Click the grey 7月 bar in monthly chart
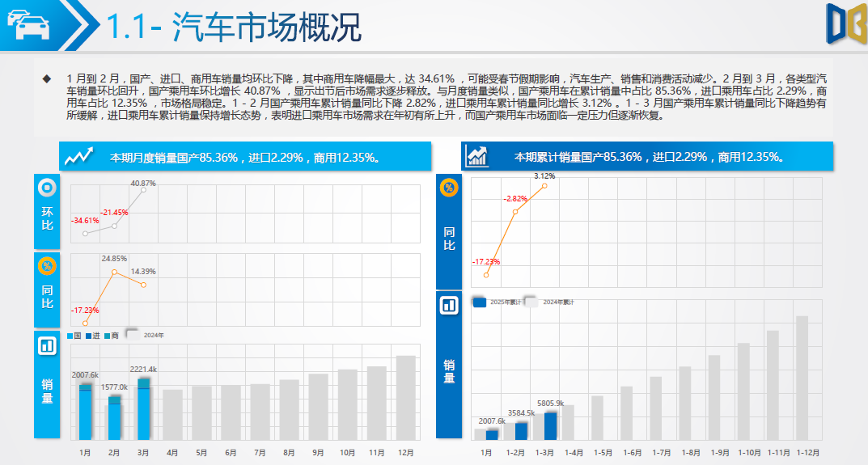 [260, 412]
